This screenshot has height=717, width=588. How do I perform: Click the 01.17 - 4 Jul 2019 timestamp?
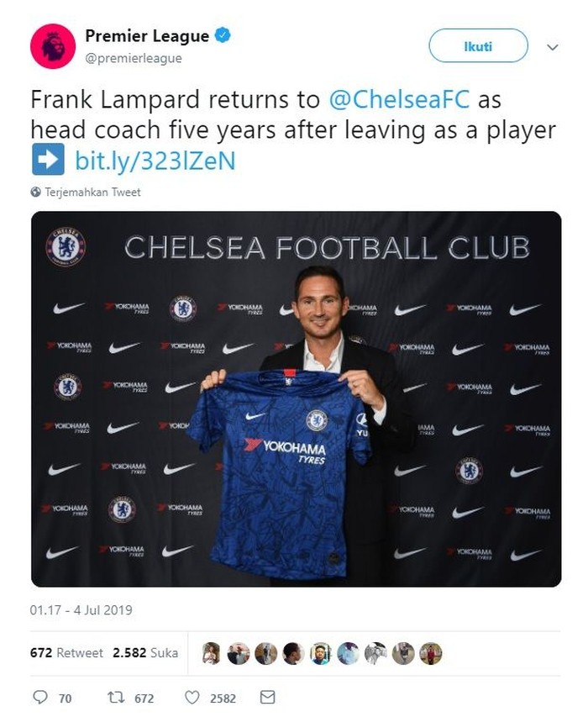(x=81, y=610)
